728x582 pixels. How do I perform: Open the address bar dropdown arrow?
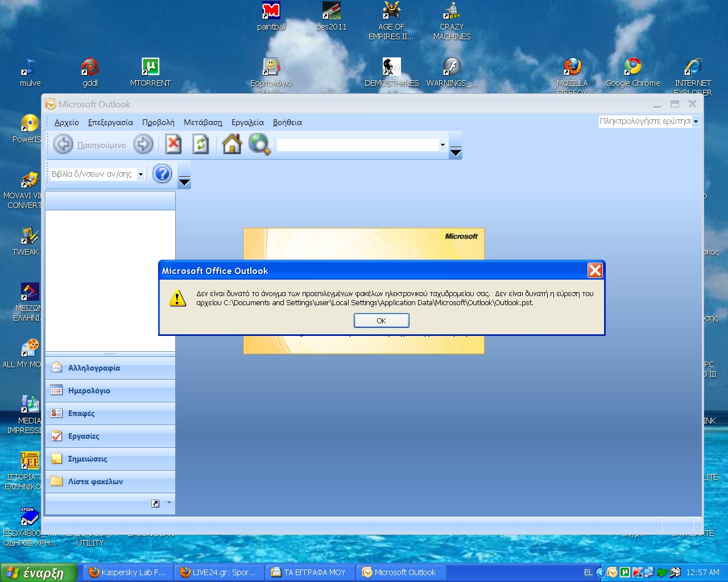pos(442,145)
